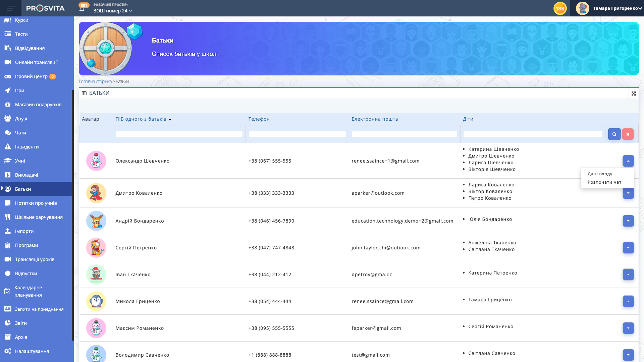Open actions dropdown for Максим Романенко
This screenshot has height=362, width=644.
tap(628, 328)
